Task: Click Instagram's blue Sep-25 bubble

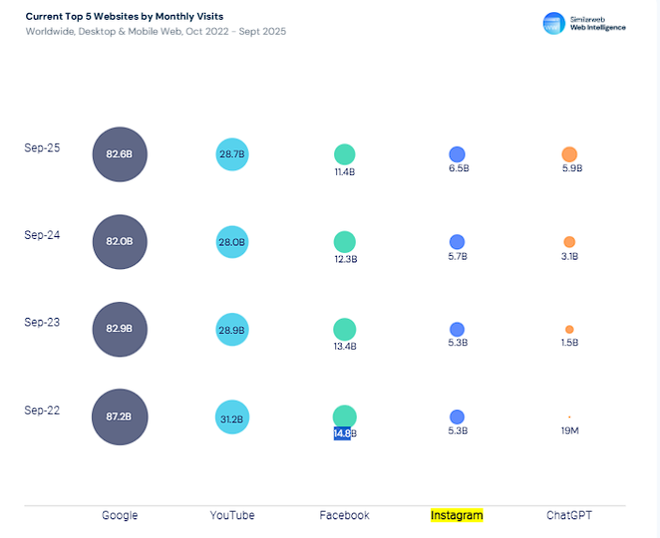Action: 457,154
